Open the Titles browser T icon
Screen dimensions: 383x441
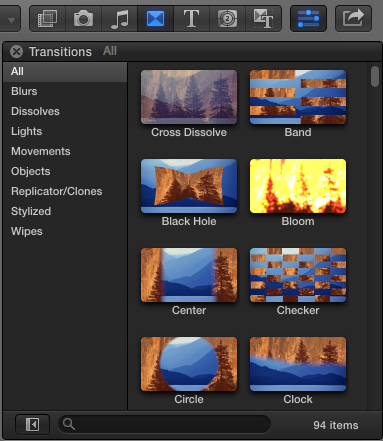(191, 19)
